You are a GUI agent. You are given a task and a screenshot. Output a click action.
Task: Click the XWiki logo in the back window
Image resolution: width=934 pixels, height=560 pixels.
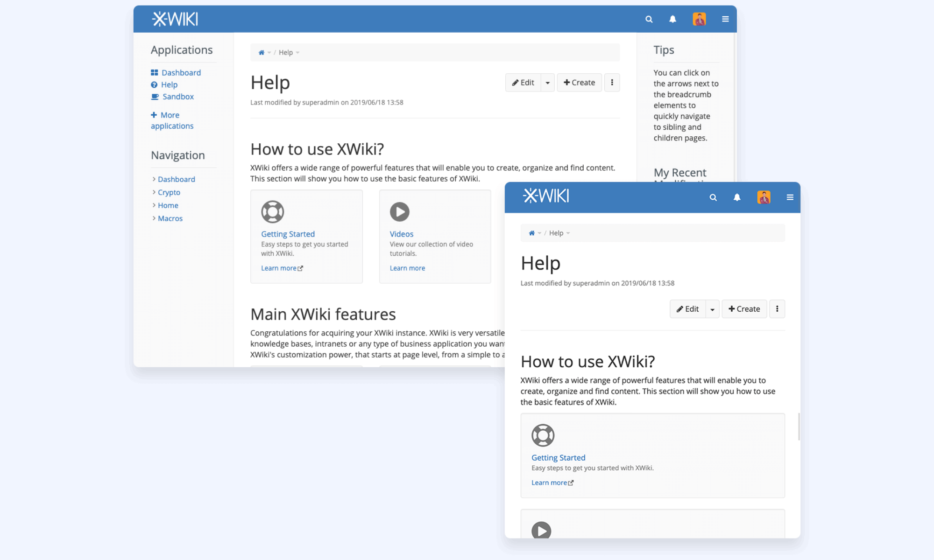click(x=175, y=19)
